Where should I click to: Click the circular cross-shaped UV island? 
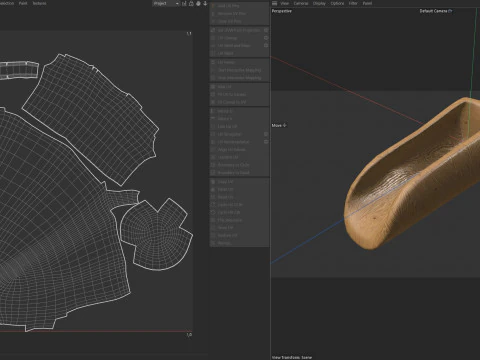(x=157, y=233)
